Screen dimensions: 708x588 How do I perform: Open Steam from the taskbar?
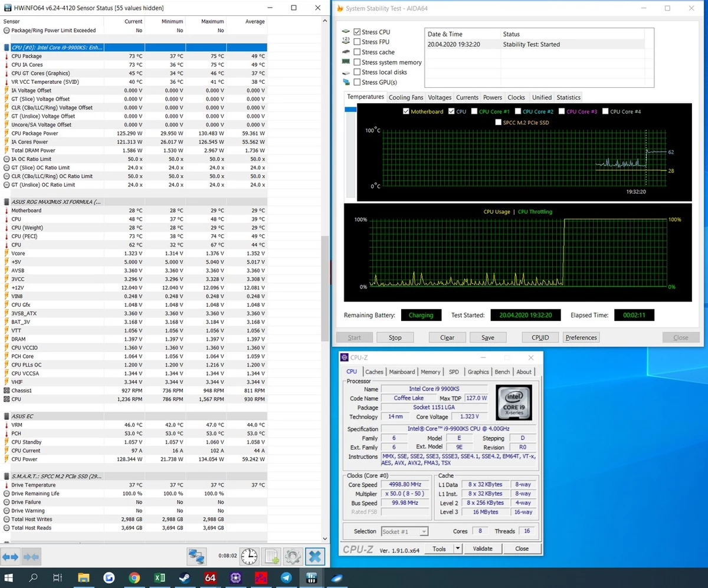(x=185, y=578)
